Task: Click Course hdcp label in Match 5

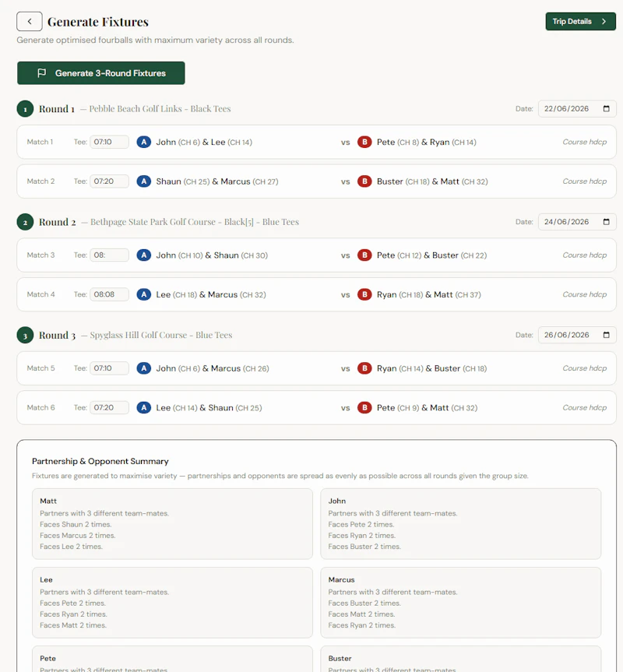Action: (584, 368)
